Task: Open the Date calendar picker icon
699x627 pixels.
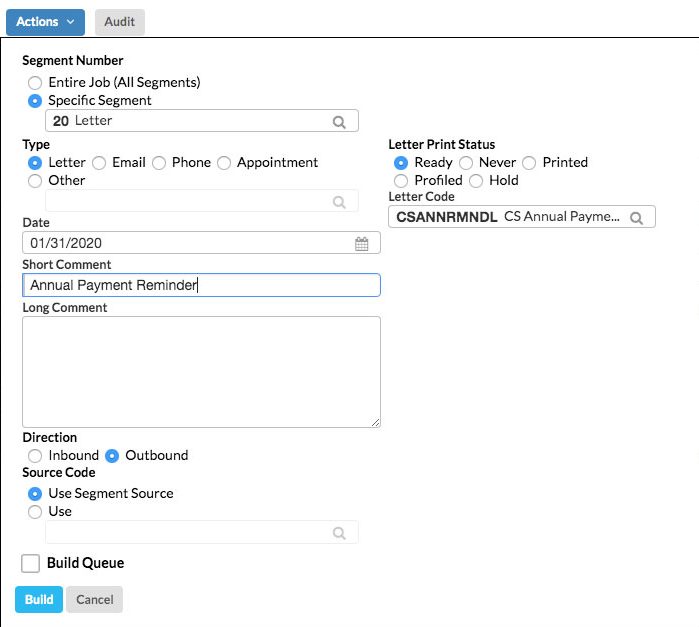Action: tap(362, 243)
